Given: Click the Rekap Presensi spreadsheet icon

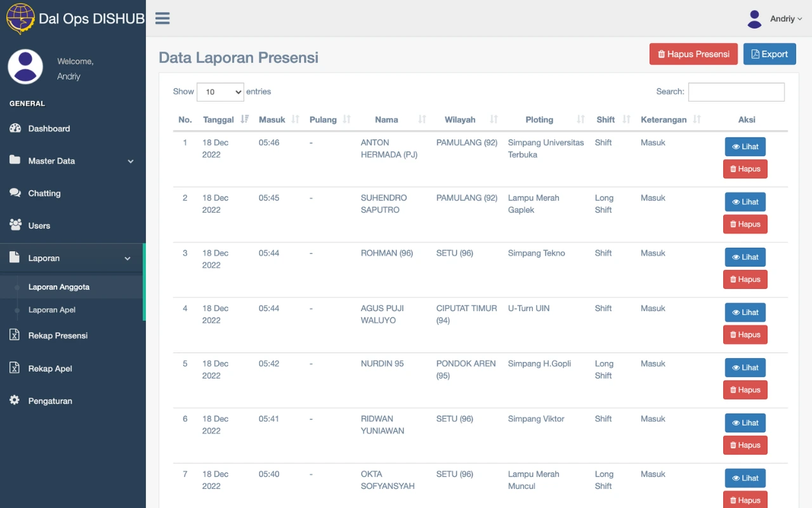Looking at the screenshot, I should pos(15,335).
